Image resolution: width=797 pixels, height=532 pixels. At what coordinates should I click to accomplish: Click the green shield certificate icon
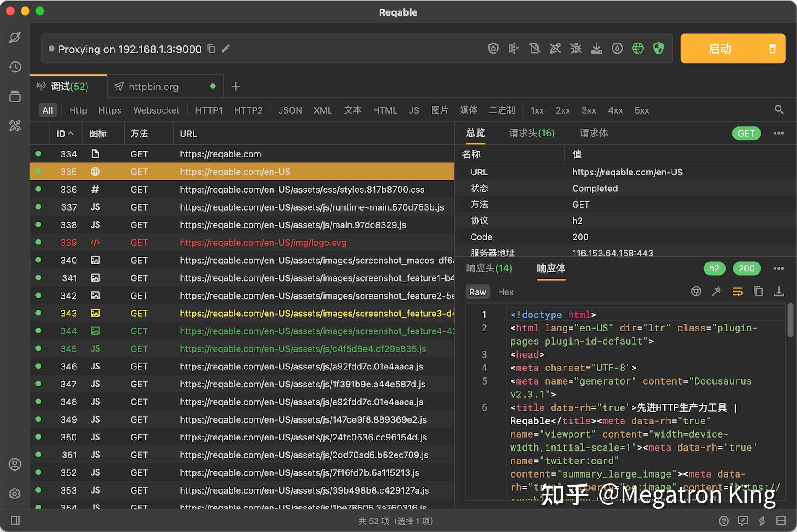pyautogui.click(x=658, y=49)
